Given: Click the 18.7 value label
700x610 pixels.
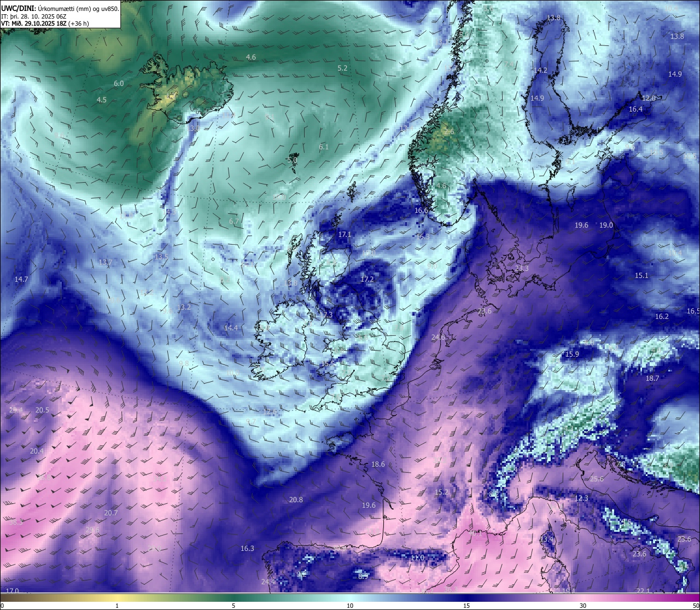Looking at the screenshot, I should pyautogui.click(x=652, y=379).
